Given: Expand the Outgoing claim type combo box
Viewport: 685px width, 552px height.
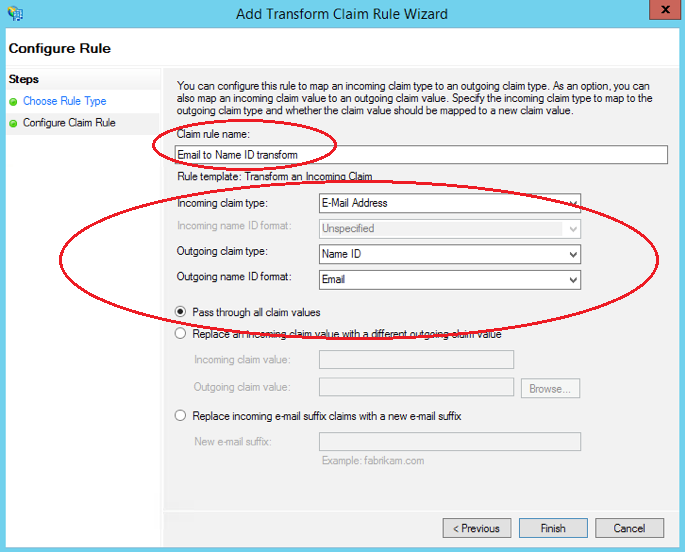Looking at the screenshot, I should 450,254.
